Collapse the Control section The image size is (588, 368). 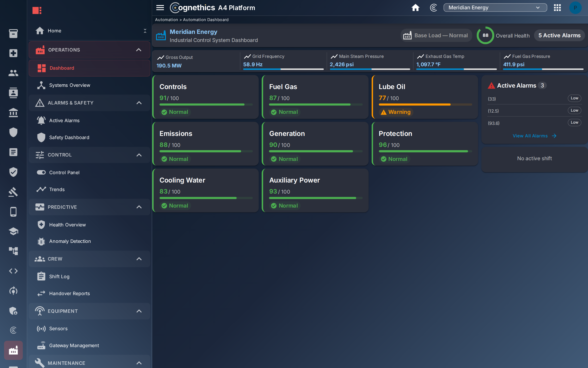[139, 155]
